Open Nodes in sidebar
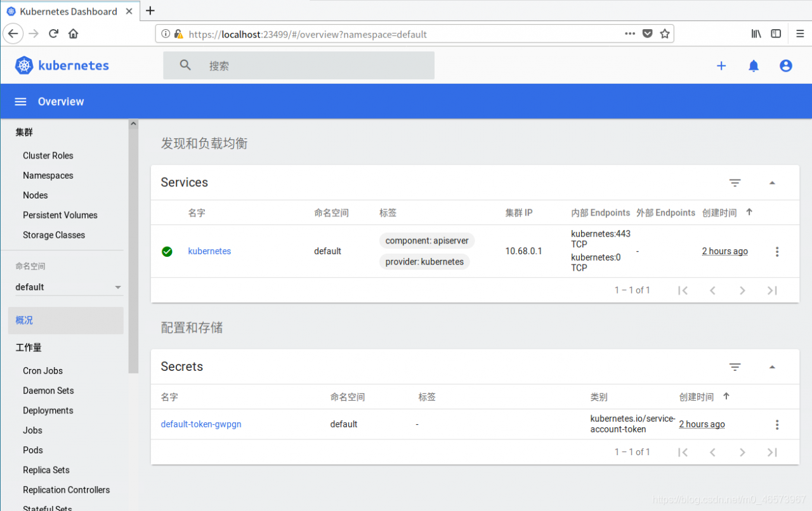 (36, 195)
